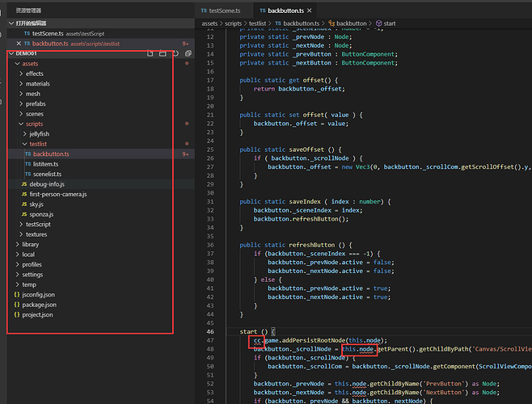Click the New Folder icon in DEMO01 header

pos(163,53)
